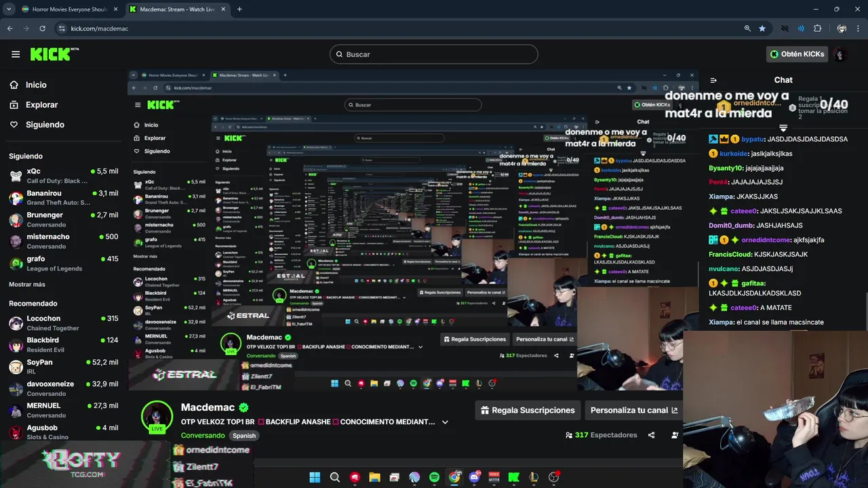The height and width of the screenshot is (488, 868).
Task: Click the Regala Suscripciones button
Action: 528,410
